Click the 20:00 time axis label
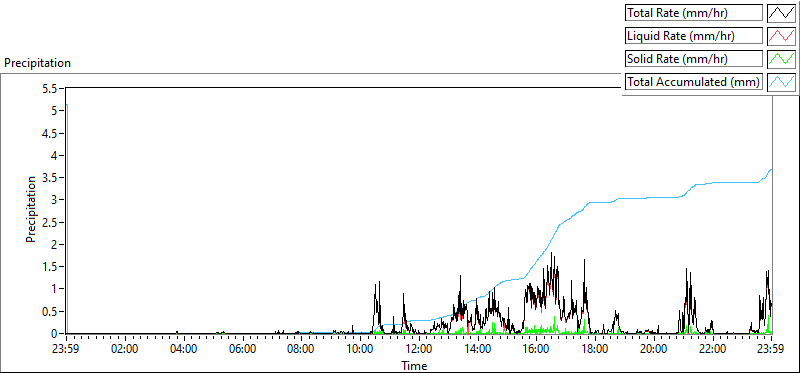The width and height of the screenshot is (800, 373). [654, 349]
